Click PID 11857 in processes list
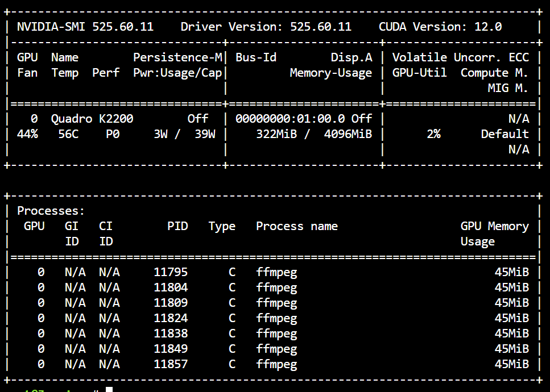The height and width of the screenshot is (392, 550). [x=171, y=364]
